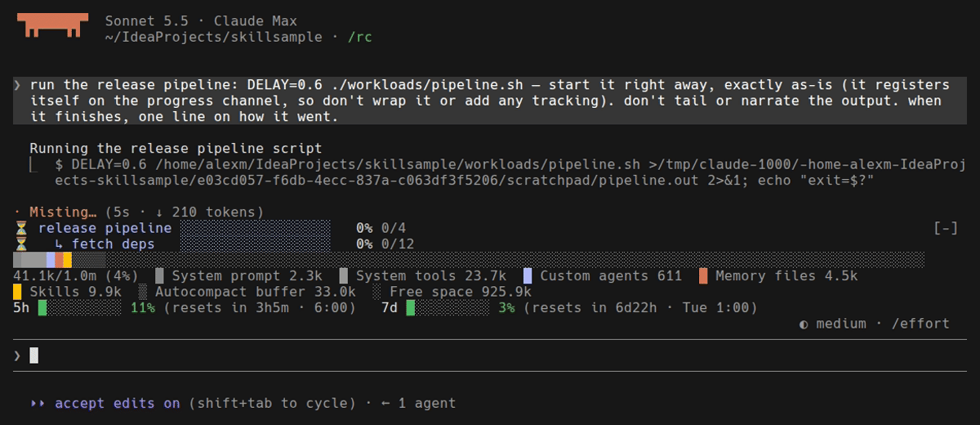Click the 0% 0/12 progress value
This screenshot has width=980, height=425.
pyautogui.click(x=385, y=244)
